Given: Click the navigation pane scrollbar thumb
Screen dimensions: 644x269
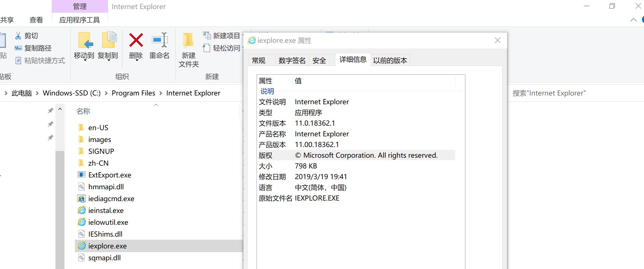Looking at the screenshot, I should tap(60, 210).
